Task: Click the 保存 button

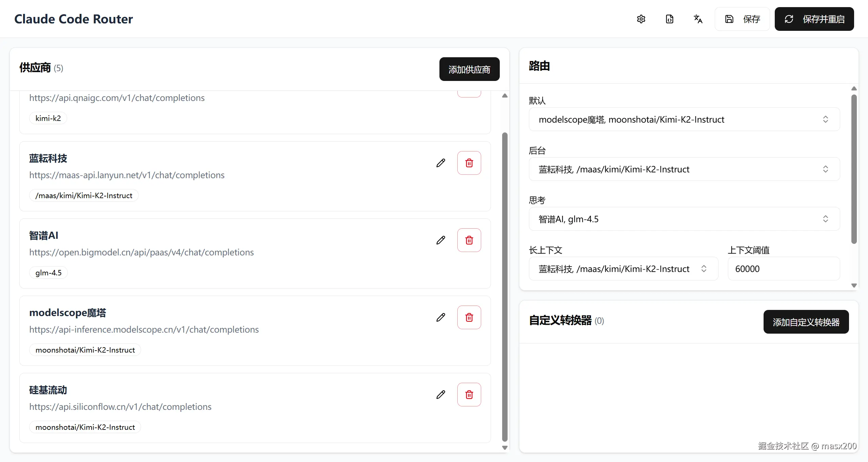Action: (742, 19)
